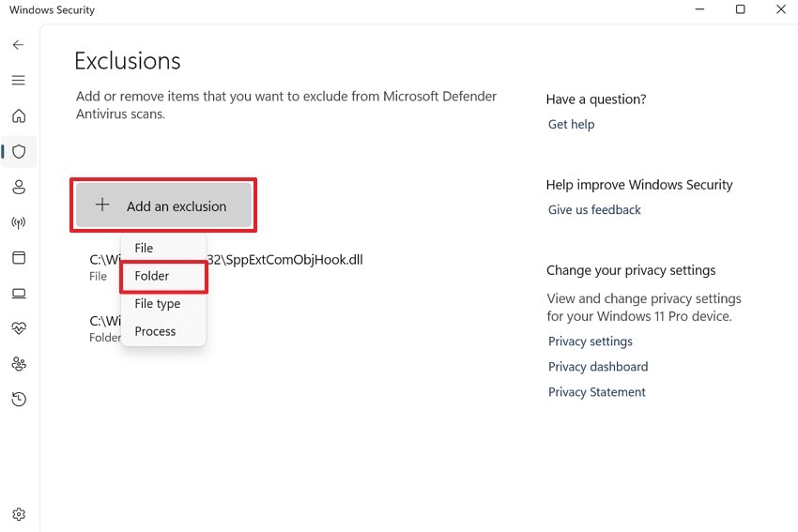The height and width of the screenshot is (532, 798).
Task: Open the Get help link
Action: coord(571,124)
